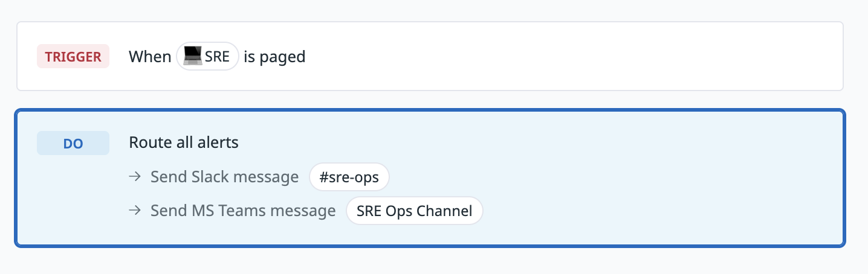The width and height of the screenshot is (868, 274).
Task: Select the red TRIGGER badge
Action: pyautogui.click(x=73, y=57)
